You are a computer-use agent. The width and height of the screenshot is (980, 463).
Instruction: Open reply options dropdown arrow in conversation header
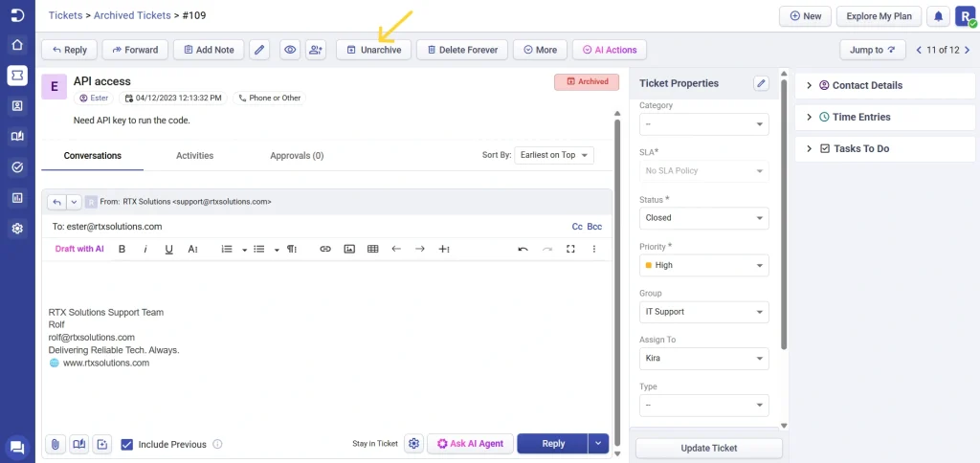74,202
